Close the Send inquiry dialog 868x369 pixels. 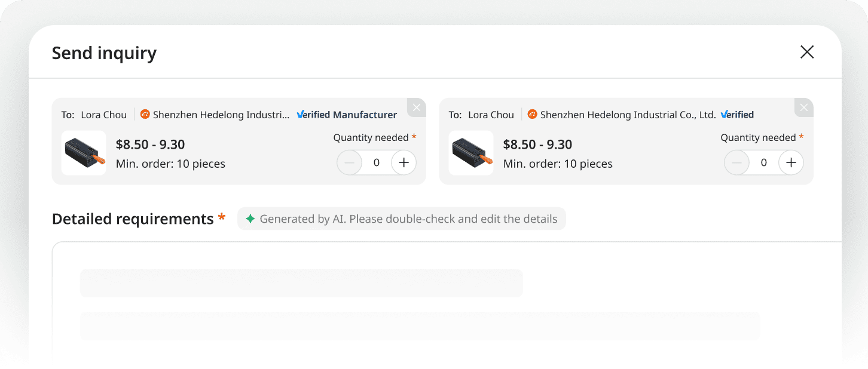point(807,53)
